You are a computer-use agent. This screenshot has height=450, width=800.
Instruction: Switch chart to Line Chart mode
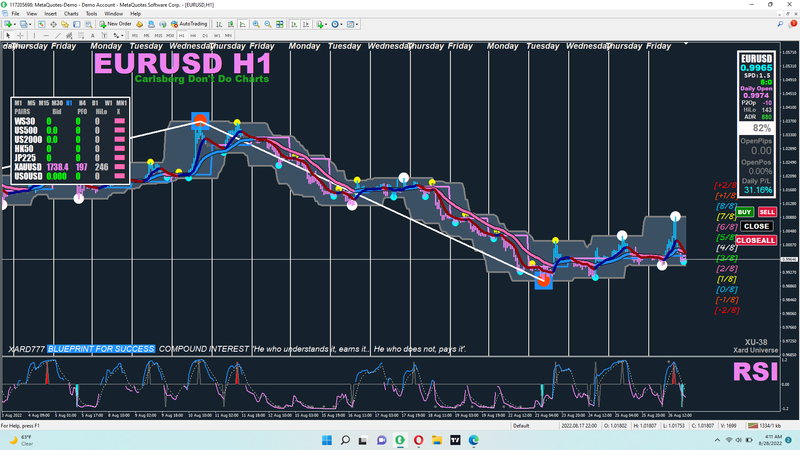click(x=242, y=24)
